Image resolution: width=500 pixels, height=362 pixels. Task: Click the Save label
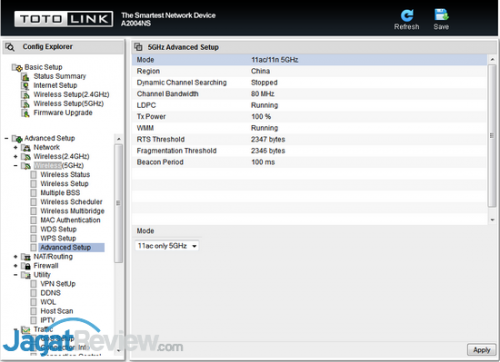click(441, 27)
